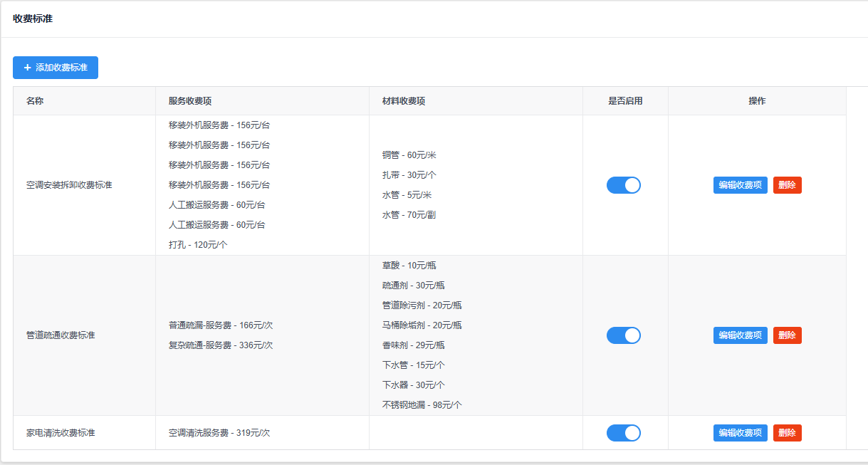The height and width of the screenshot is (465, 868).
Task: Click 删除 for 家电清洗收费标准
Action: pos(787,433)
